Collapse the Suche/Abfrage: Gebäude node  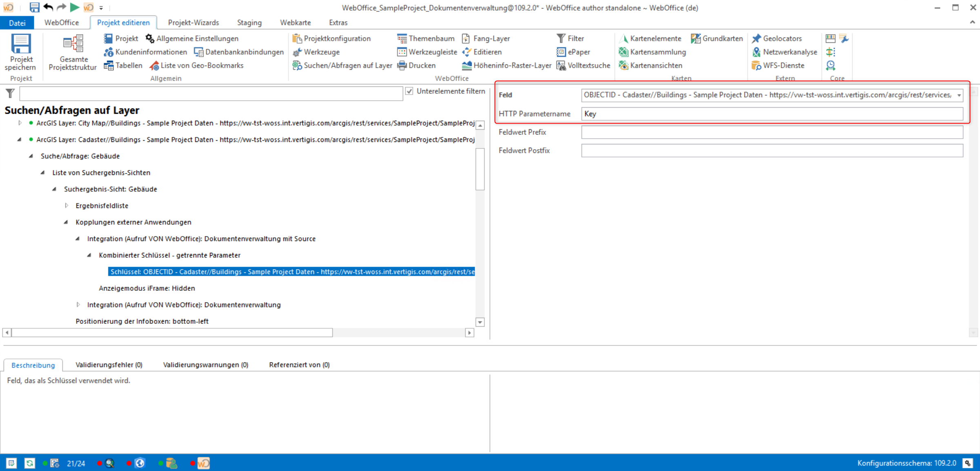pyautogui.click(x=31, y=156)
